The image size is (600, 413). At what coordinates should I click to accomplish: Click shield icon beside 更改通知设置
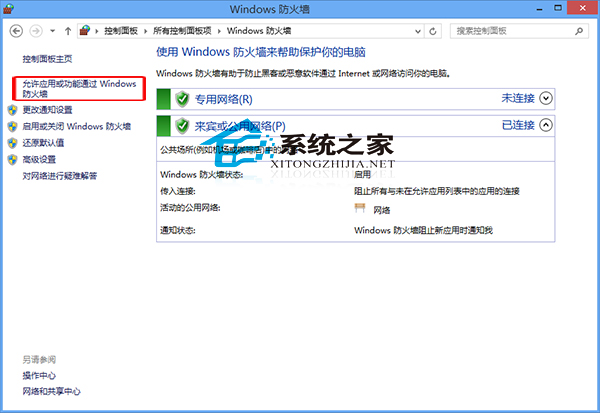(13, 110)
